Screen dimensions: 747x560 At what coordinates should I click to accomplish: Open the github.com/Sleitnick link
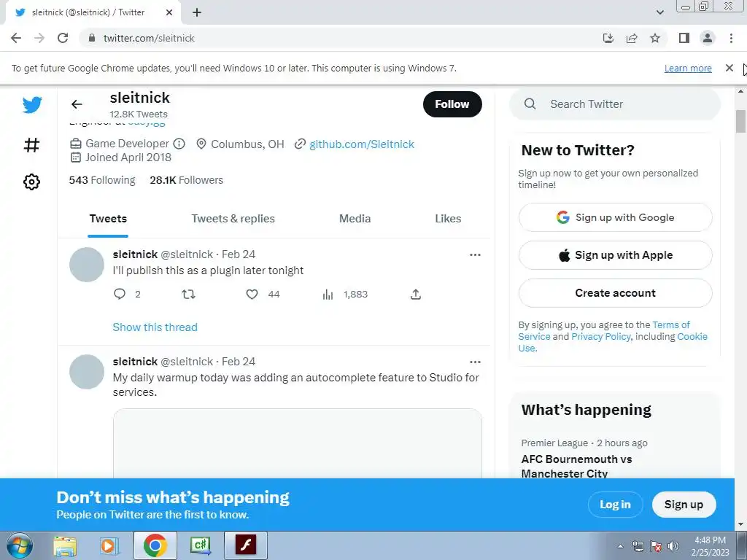(362, 144)
